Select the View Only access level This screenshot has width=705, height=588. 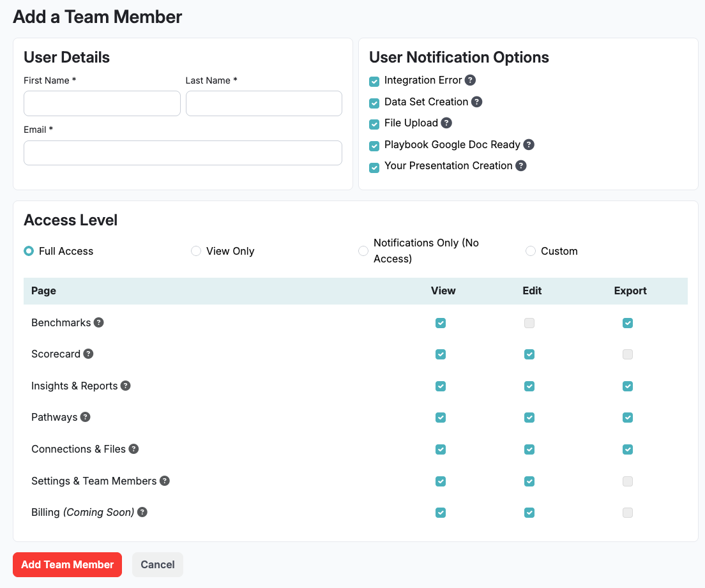click(196, 252)
